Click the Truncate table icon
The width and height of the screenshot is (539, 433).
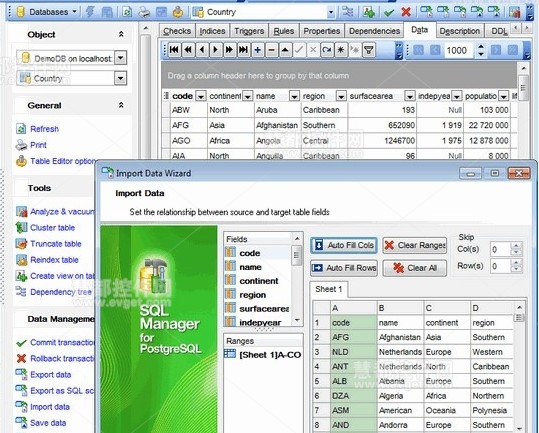pos(21,244)
